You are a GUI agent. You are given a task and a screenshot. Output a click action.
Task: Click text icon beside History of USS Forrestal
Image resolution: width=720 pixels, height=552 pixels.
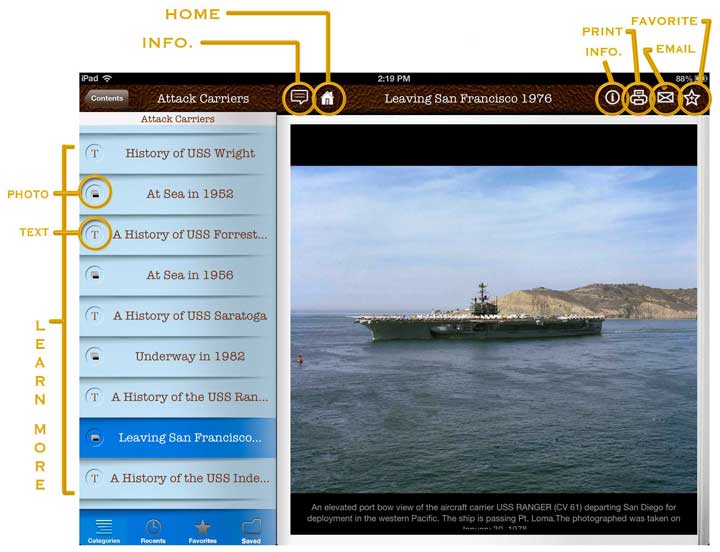click(94, 234)
